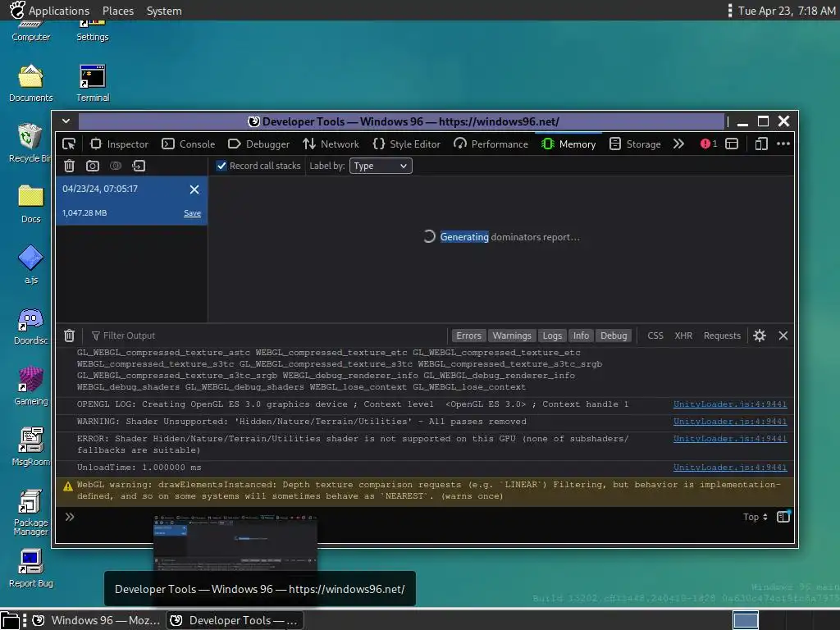Toggle the Debug filter button
Image resolution: width=840 pixels, height=630 pixels.
pyautogui.click(x=614, y=336)
